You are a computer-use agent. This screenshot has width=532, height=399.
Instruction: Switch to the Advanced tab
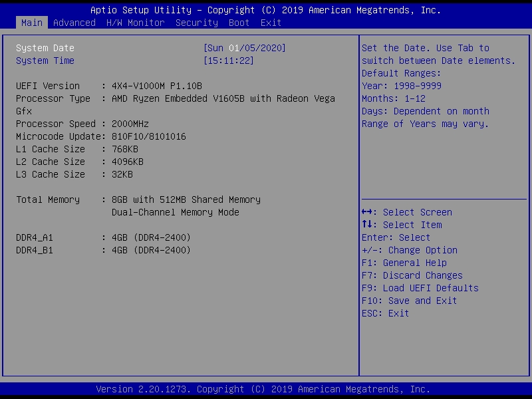pyautogui.click(x=74, y=23)
